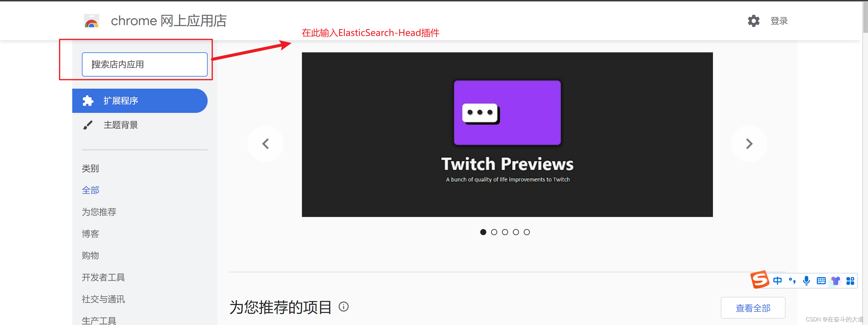
Task: Click the 查看全部 button
Action: (x=753, y=308)
